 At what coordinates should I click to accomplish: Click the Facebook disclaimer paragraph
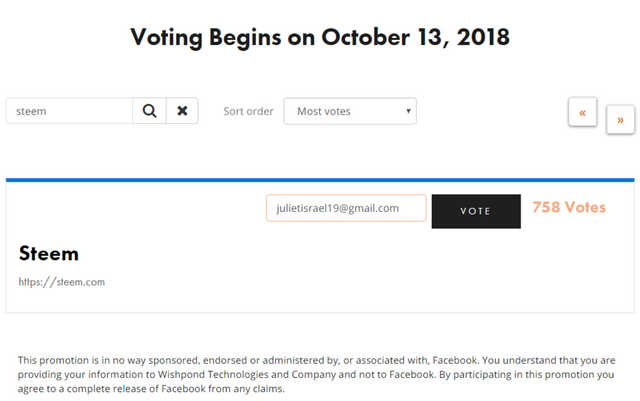pyautogui.click(x=316, y=374)
